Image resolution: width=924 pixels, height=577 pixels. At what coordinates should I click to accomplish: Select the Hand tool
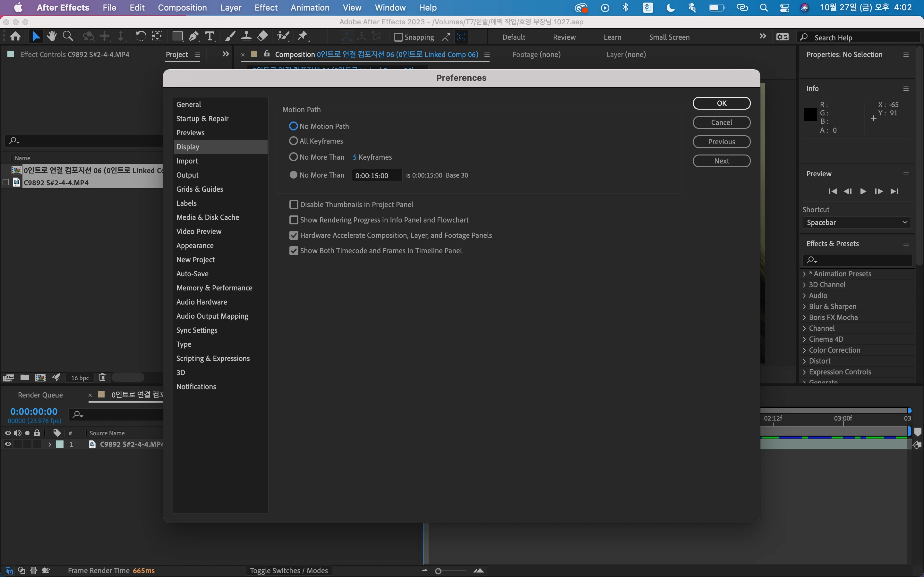point(52,36)
